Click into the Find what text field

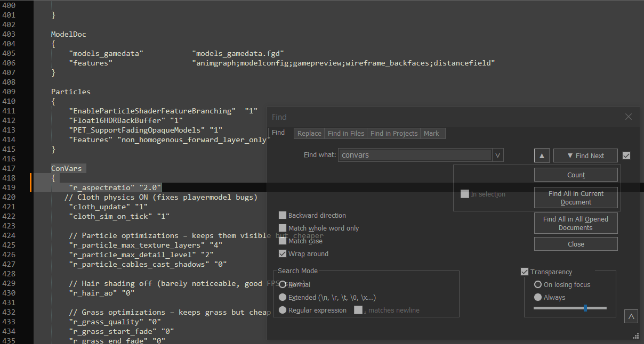pos(414,155)
